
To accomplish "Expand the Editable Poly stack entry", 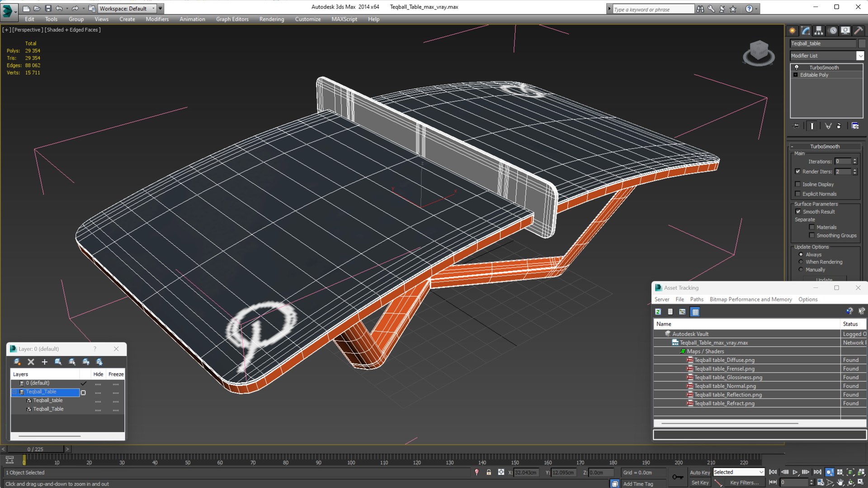I will pyautogui.click(x=796, y=75).
